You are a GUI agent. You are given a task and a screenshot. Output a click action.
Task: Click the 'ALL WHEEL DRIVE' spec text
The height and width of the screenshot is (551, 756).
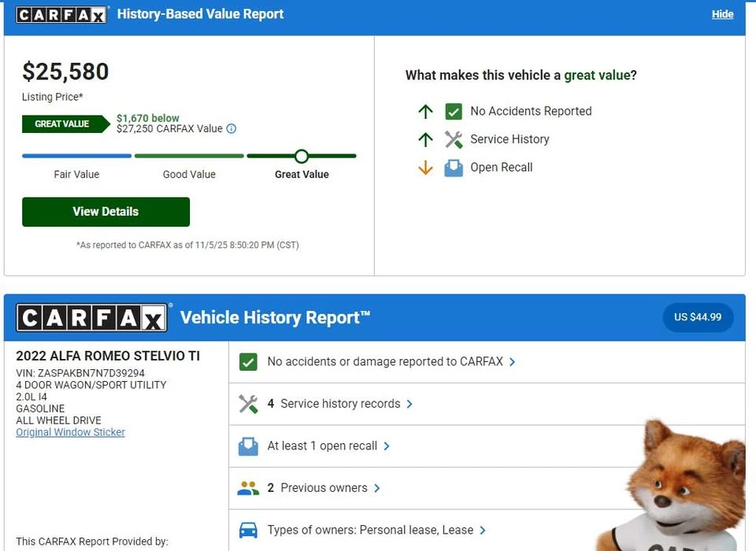point(58,420)
